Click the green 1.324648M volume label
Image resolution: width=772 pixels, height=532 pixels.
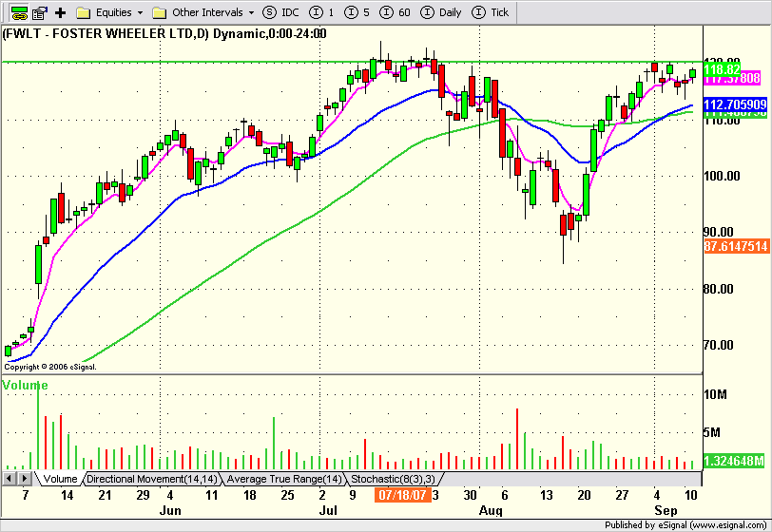[734, 461]
